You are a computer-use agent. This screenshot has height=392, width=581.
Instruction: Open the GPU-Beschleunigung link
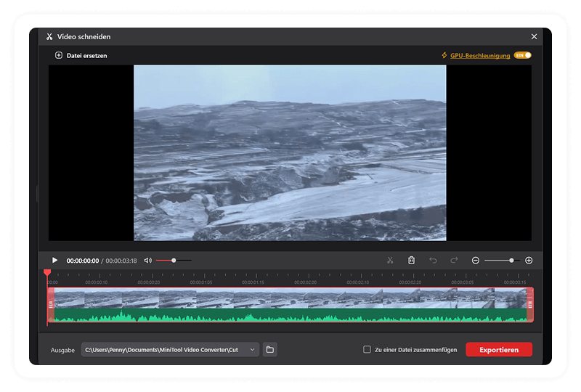point(480,56)
